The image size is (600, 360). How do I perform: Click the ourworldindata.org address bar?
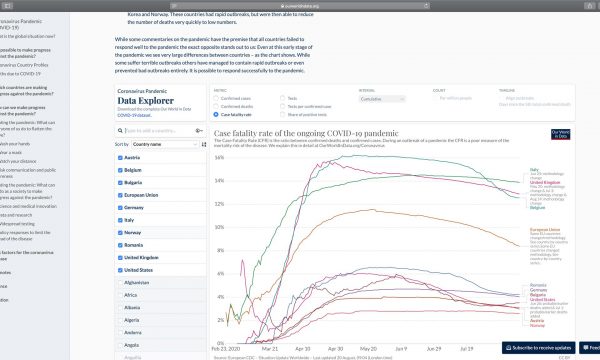pos(300,6)
